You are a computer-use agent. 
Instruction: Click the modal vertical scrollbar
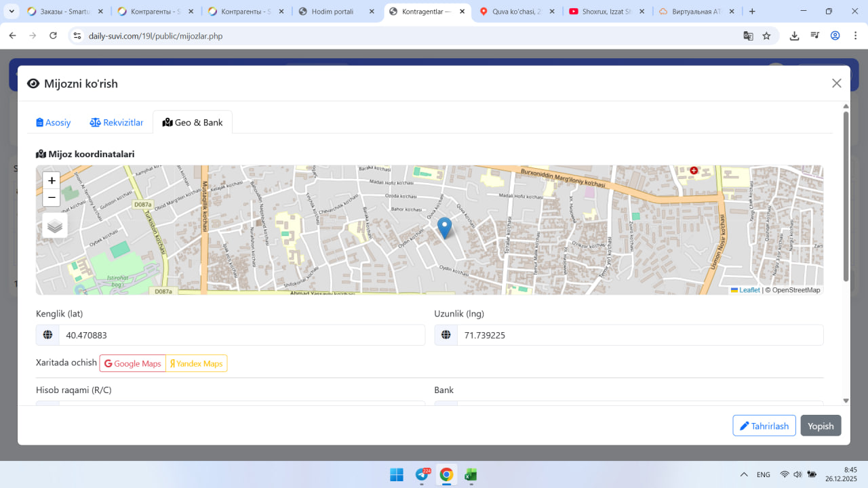[846, 197]
